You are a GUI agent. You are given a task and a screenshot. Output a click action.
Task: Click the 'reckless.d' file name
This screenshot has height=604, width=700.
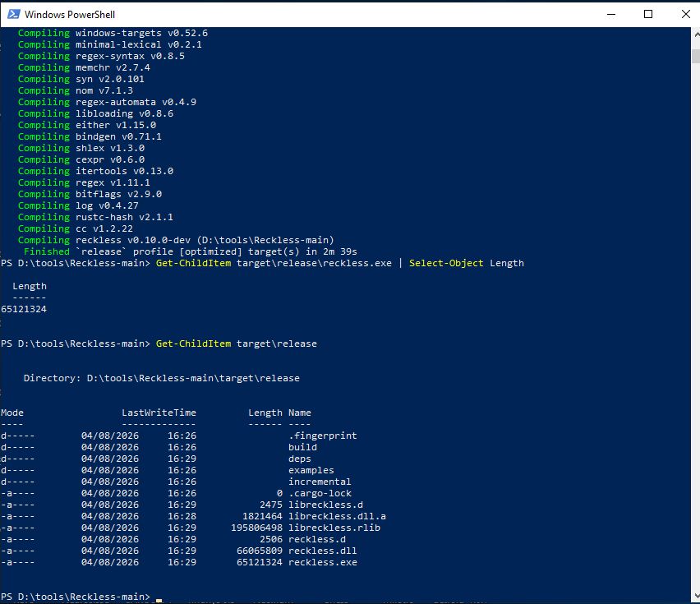click(317, 539)
